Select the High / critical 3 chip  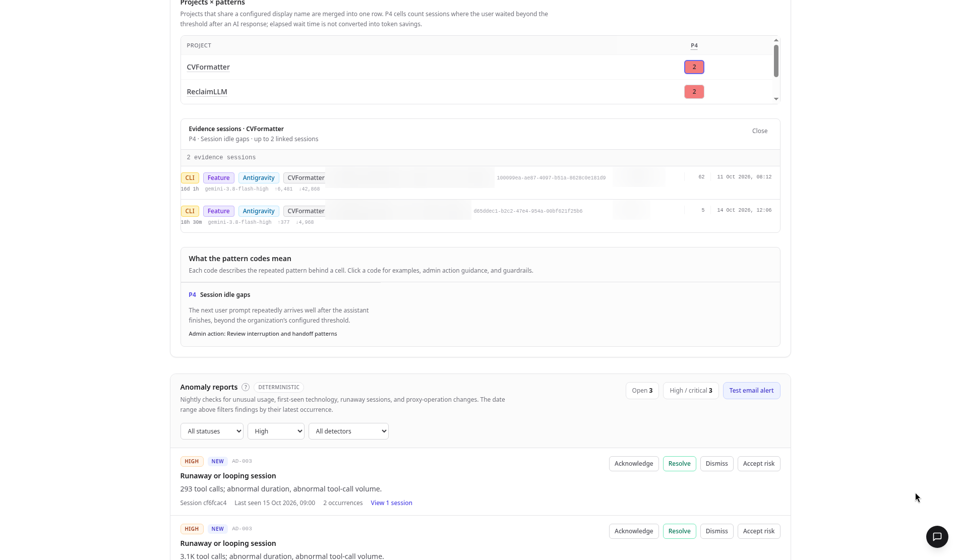691,391
